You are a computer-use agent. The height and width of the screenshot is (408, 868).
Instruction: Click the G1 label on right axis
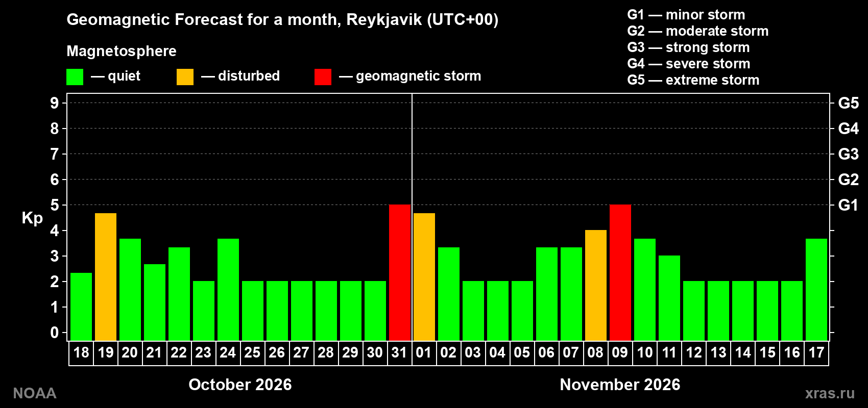[x=848, y=205]
